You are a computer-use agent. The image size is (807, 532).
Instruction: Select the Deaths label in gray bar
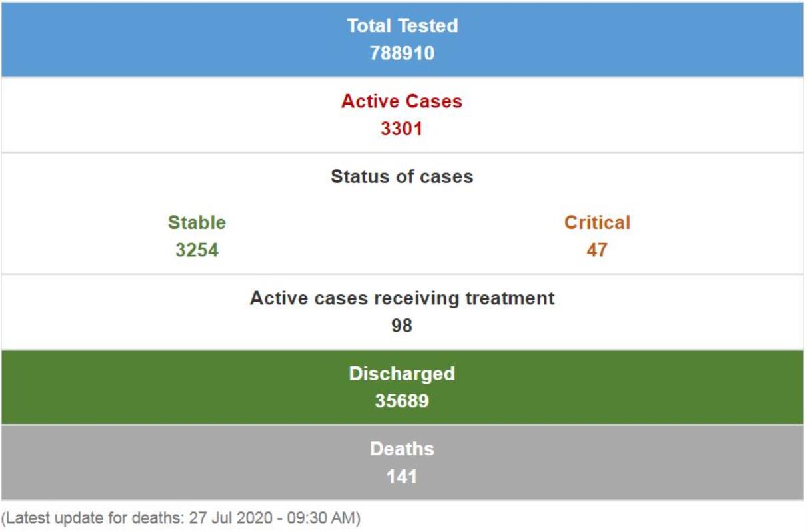point(402,449)
